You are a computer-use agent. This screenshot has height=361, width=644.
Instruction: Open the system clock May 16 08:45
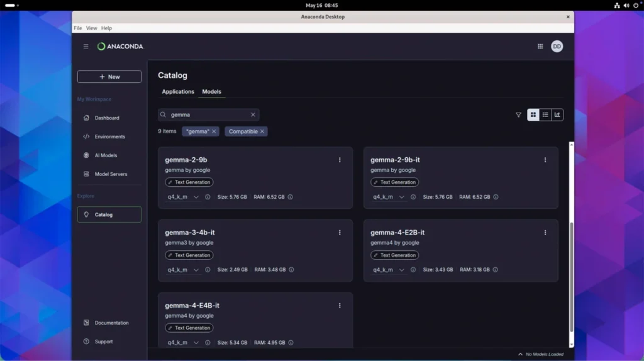(321, 5)
